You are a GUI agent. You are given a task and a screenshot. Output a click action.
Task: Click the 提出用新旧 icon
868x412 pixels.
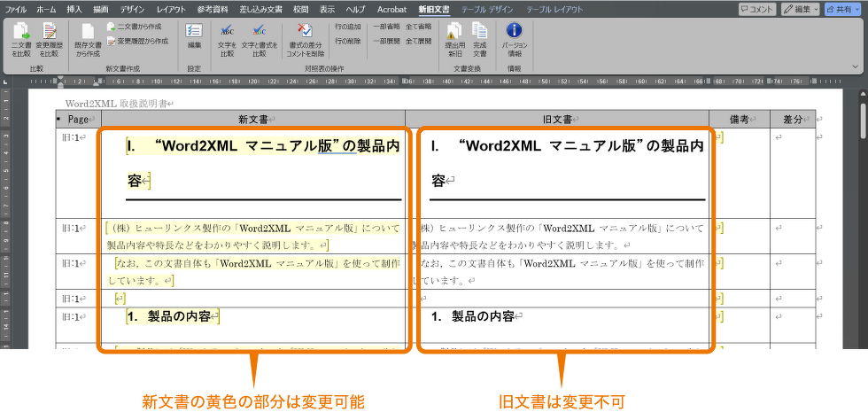click(x=453, y=40)
